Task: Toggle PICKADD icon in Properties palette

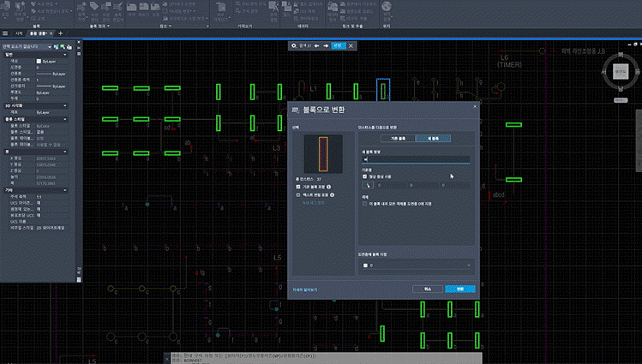Action: point(56,47)
